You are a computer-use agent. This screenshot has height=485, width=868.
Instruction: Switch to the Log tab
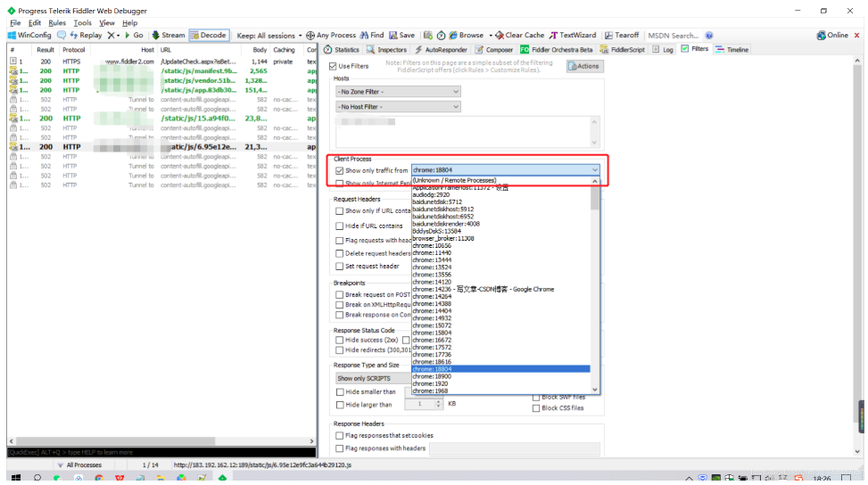click(x=663, y=50)
